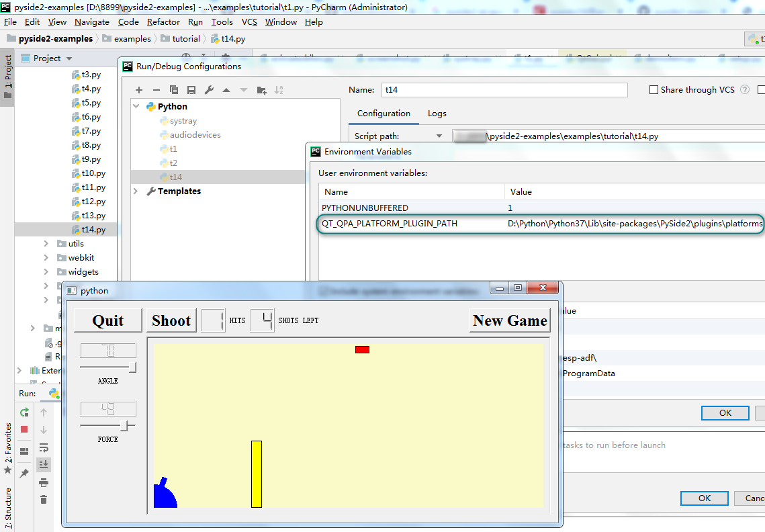
Task: Copy configuration icon in toolbar
Action: click(174, 90)
